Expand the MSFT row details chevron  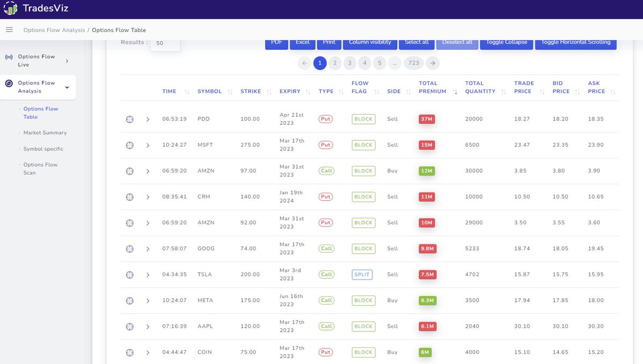click(147, 145)
